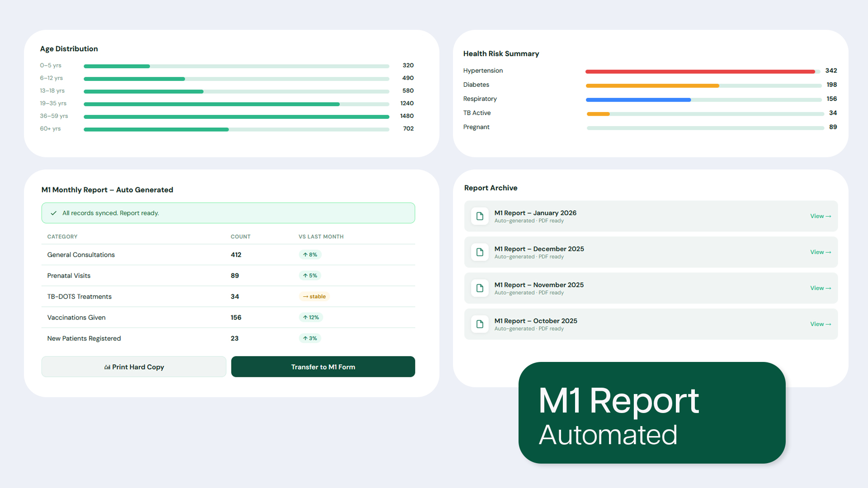
Task: View the November 2025 M1 Report
Action: coord(820,288)
